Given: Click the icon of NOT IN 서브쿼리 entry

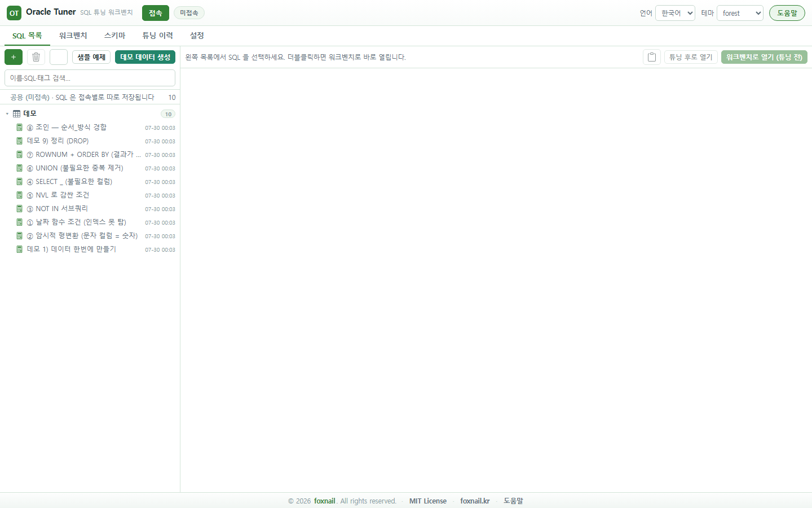Looking at the screenshot, I should (19, 209).
